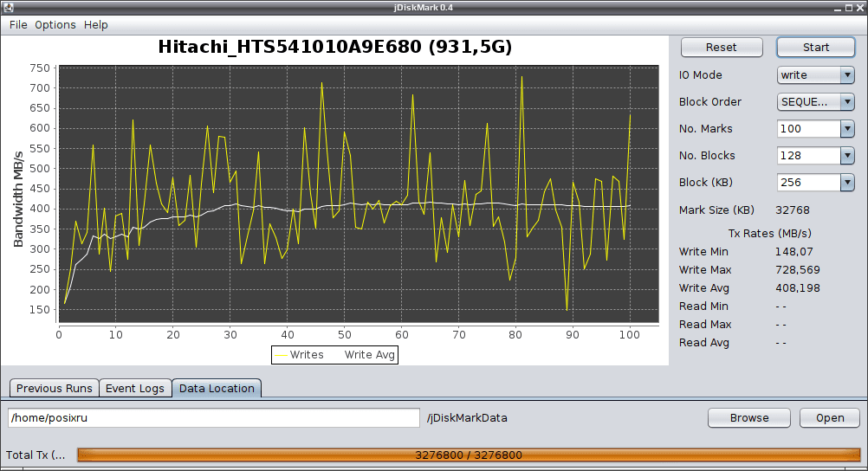Expand the No. Blocks dropdown arrow
The height and width of the screenshot is (471, 868).
click(847, 156)
